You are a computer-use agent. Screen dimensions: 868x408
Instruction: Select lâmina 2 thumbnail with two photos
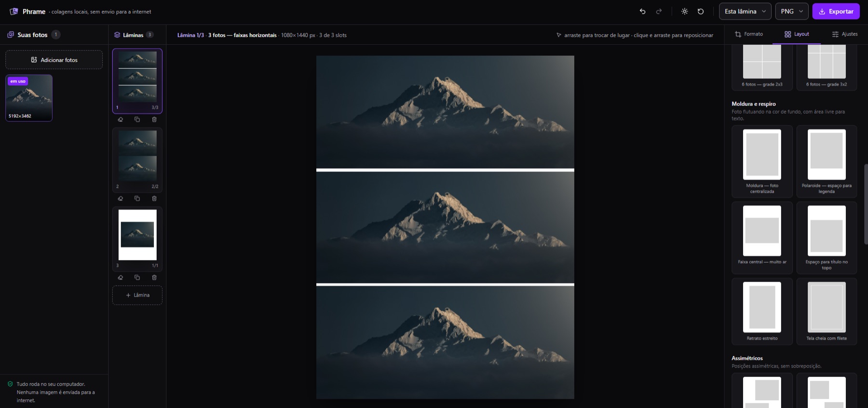(137, 159)
